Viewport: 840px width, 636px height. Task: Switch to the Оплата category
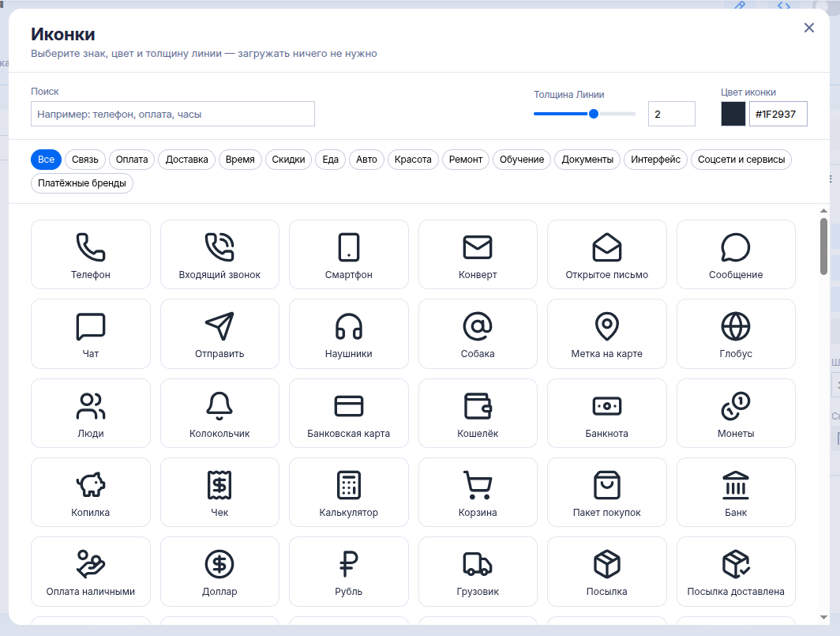point(132,160)
